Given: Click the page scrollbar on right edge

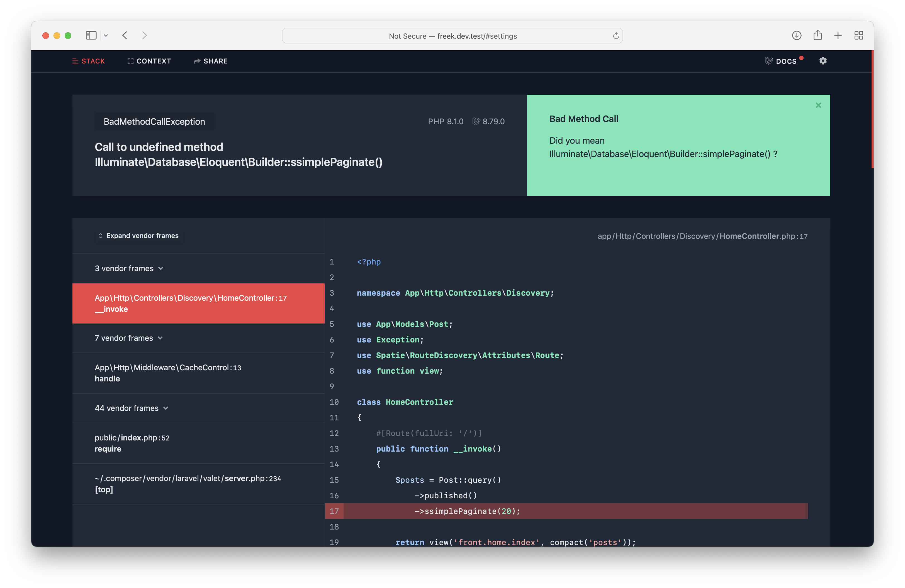Looking at the screenshot, I should coord(872,109).
